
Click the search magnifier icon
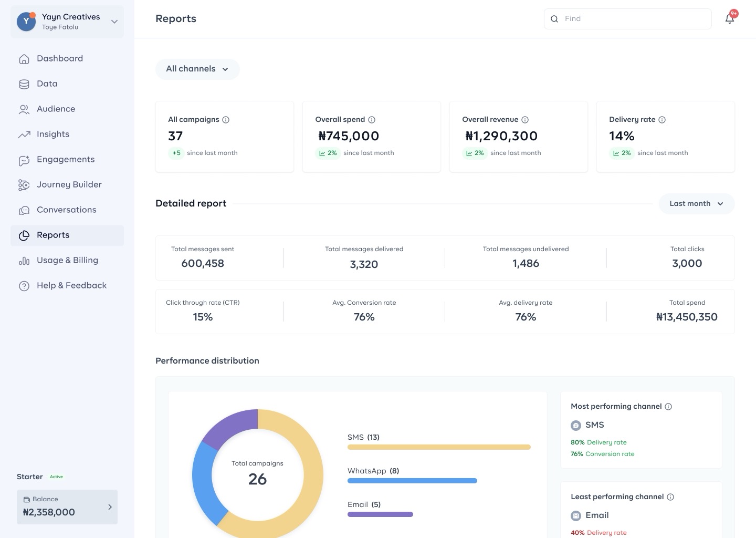554,19
